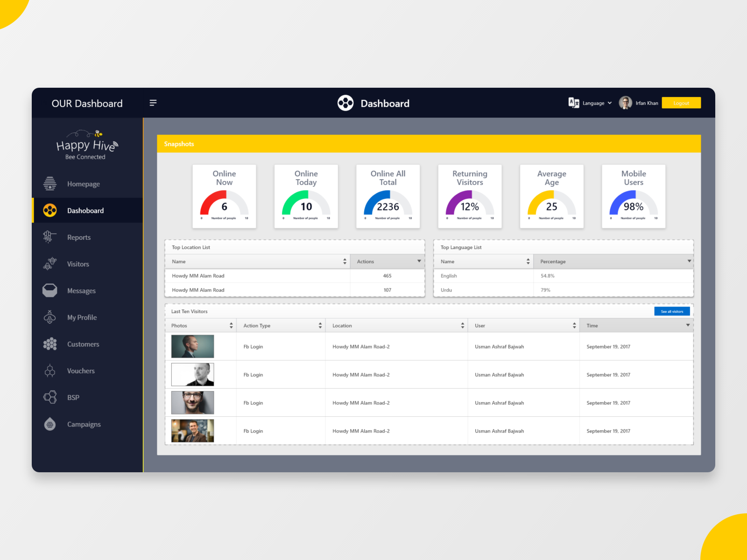Open My Profile via the bee icon
Viewport: 747px width, 560px height.
click(x=49, y=317)
